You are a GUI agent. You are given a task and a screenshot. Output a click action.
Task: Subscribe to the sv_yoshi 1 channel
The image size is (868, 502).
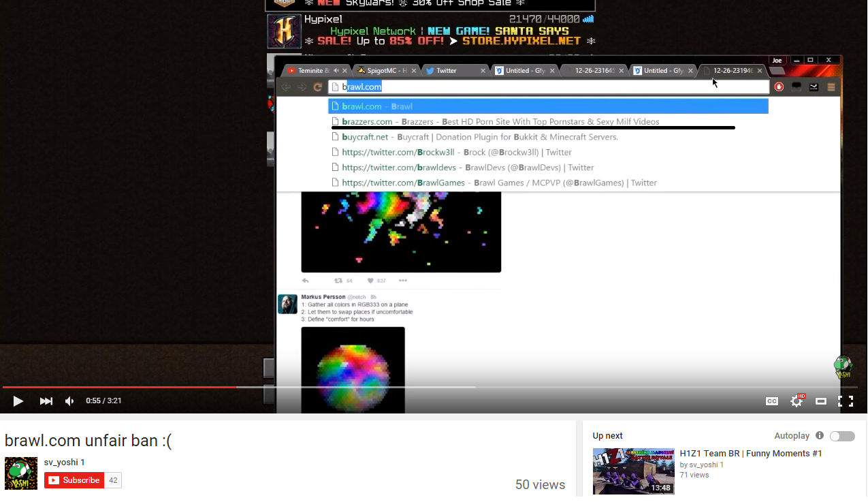pos(74,480)
